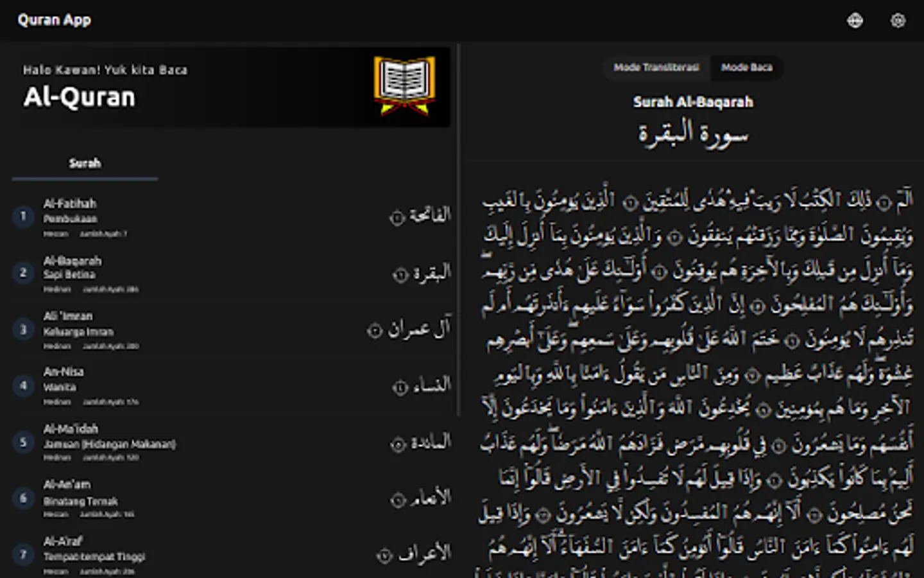Click the large Arabic surah title heading
The width and height of the screenshot is (924, 578).
pyautogui.click(x=693, y=134)
